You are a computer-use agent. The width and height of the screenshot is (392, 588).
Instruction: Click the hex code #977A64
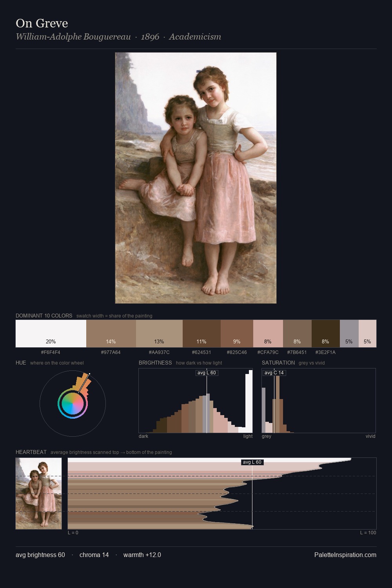click(111, 352)
